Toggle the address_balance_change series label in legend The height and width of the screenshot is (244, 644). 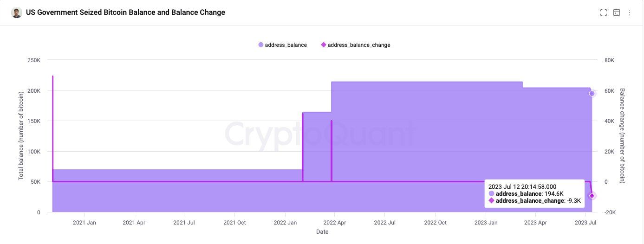[359, 45]
